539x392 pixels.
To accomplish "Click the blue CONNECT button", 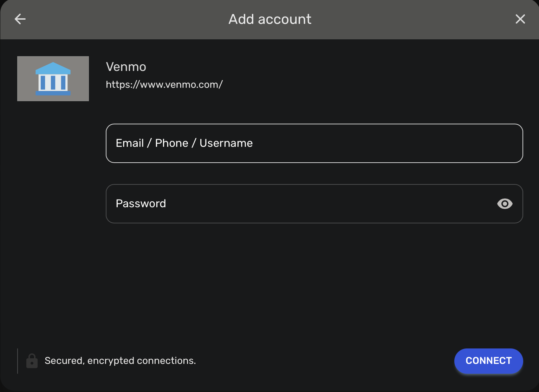I will 488,361.
